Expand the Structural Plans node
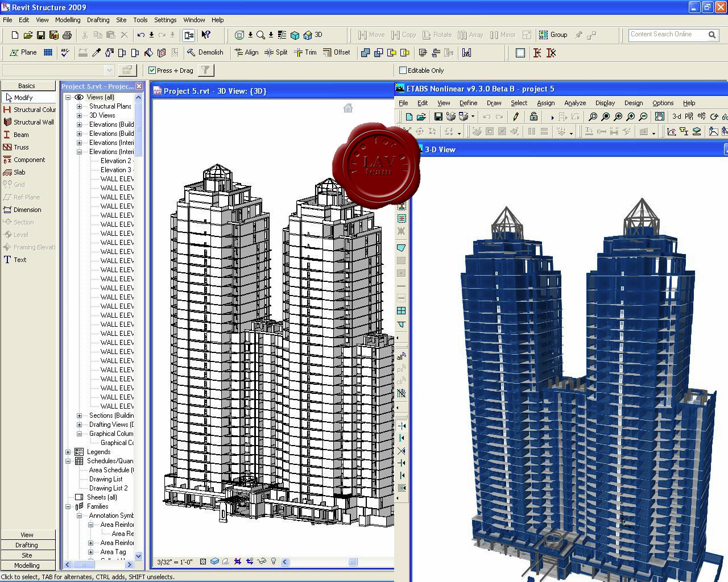The width and height of the screenshot is (728, 582). [x=80, y=106]
